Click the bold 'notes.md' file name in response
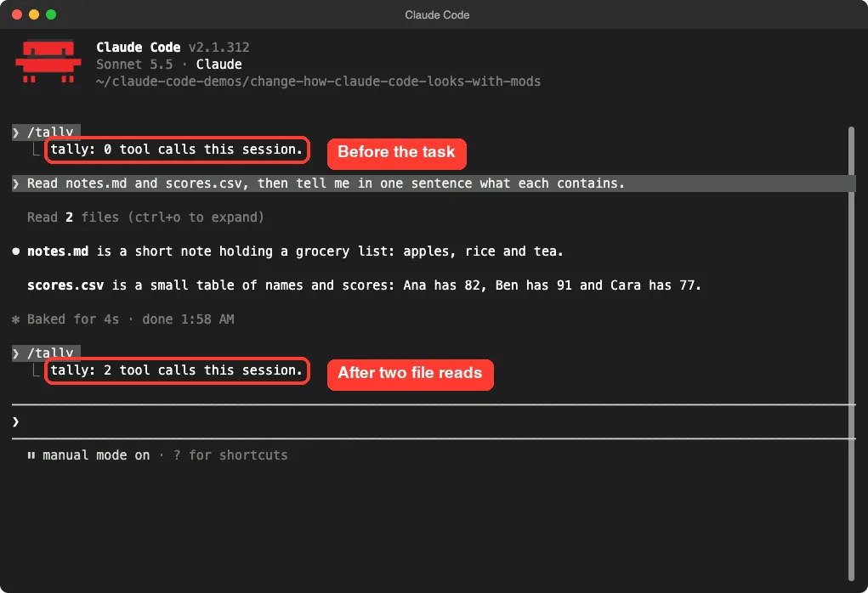Screen dimensions: 868x593 click(x=58, y=251)
